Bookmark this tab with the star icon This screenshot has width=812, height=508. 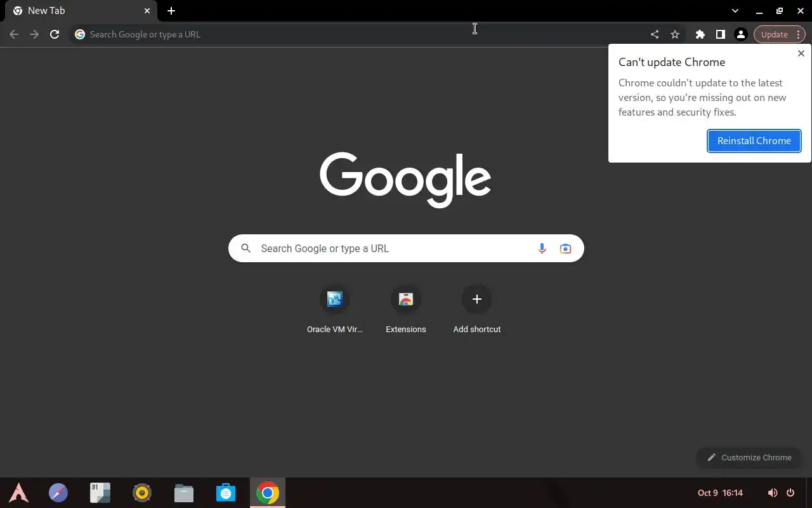[x=675, y=34]
